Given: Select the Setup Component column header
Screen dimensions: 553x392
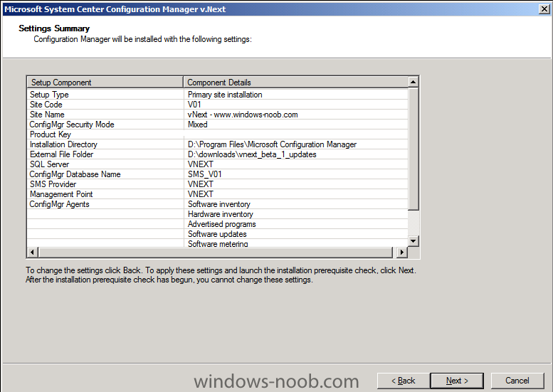Looking at the screenshot, I should (x=105, y=82).
